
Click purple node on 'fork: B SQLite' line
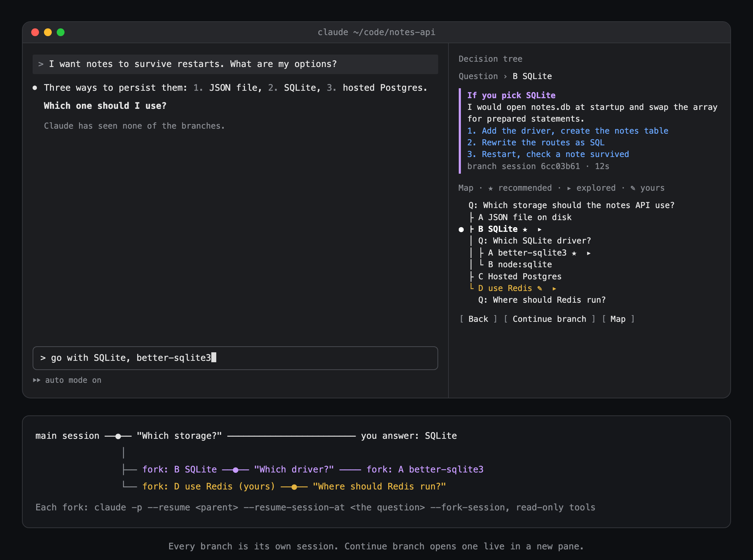tap(235, 470)
